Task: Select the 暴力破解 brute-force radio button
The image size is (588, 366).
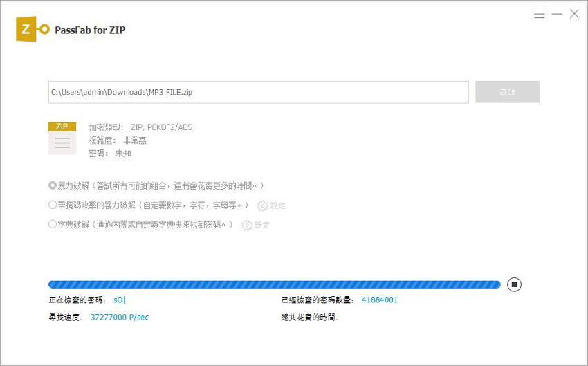Action: pos(53,185)
